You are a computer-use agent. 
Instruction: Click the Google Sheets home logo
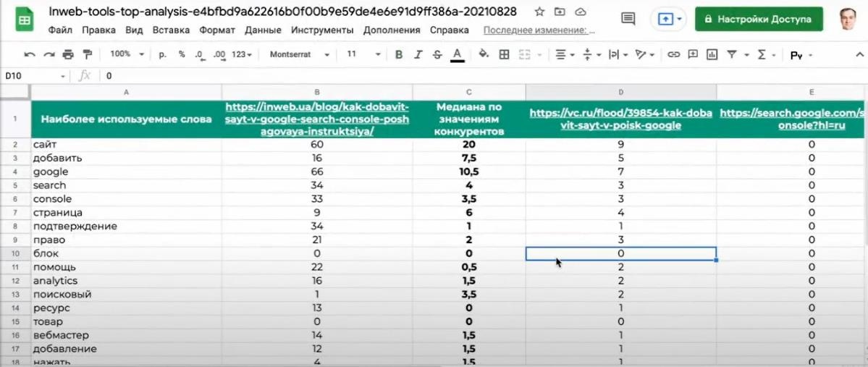25,19
